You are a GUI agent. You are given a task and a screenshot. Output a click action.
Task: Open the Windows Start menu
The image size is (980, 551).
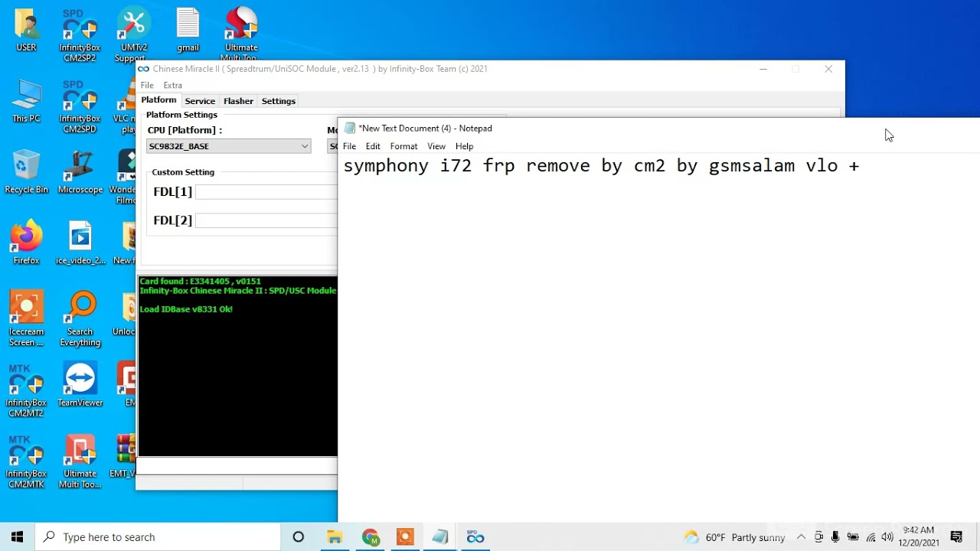click(x=17, y=536)
